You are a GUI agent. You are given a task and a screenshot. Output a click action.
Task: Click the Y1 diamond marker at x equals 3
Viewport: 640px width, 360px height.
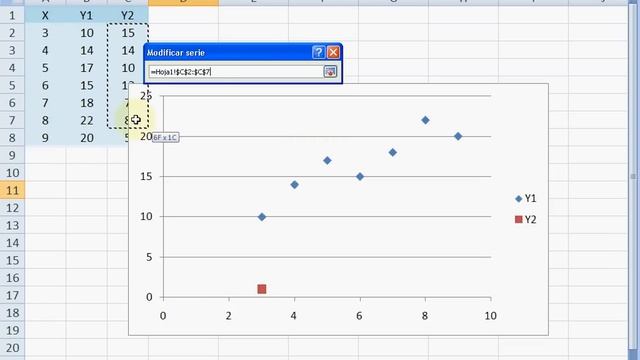click(262, 217)
